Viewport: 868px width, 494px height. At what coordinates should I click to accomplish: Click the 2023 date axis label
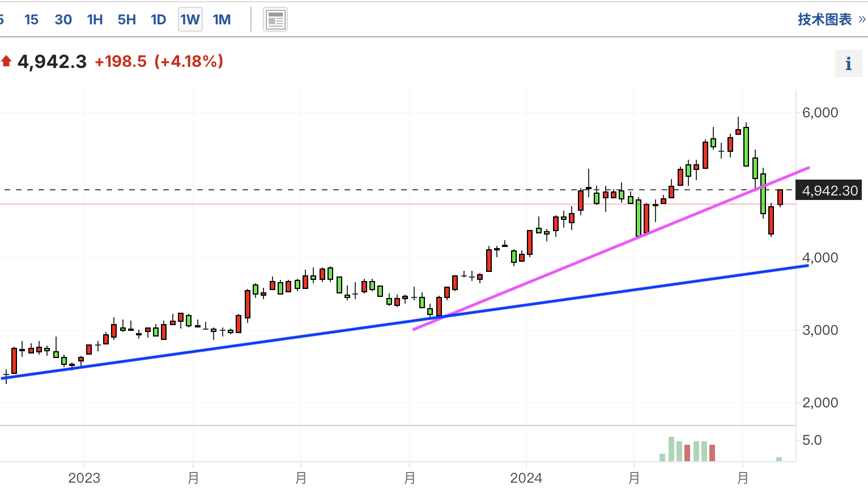click(x=84, y=478)
